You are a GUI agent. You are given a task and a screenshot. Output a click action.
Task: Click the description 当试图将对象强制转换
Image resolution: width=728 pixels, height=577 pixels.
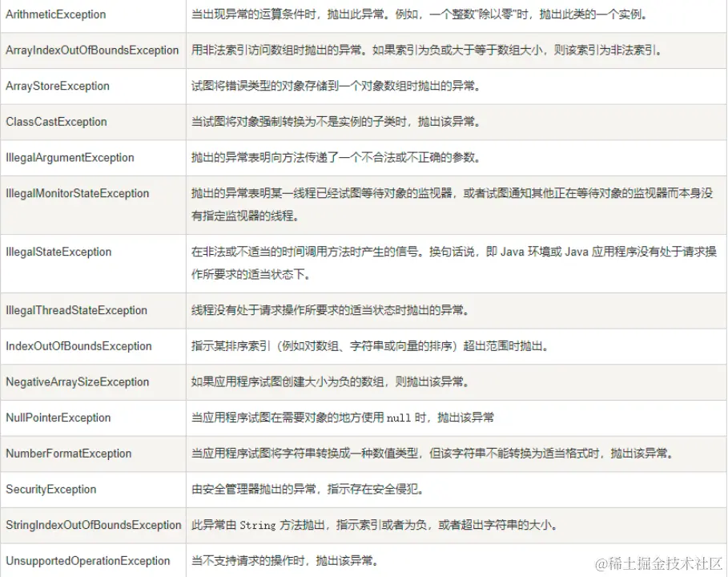pos(336,122)
